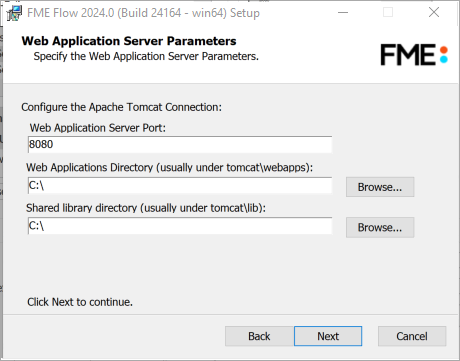Click the FME Flow 2024.0 Setup title text

pos(143,13)
